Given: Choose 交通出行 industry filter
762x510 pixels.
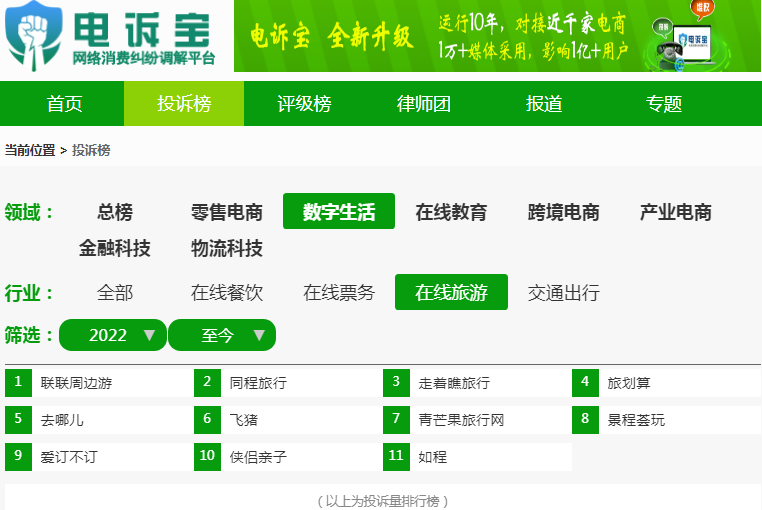Looking at the screenshot, I should tap(563, 292).
